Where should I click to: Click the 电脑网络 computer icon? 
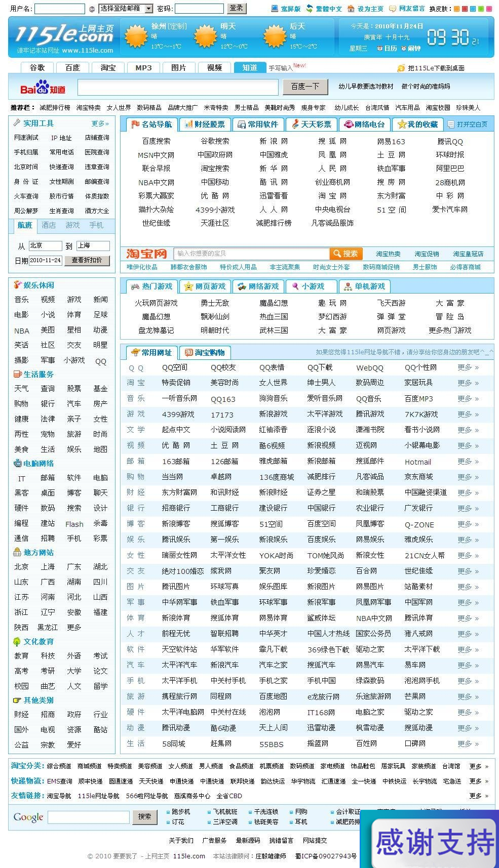[x=17, y=463]
